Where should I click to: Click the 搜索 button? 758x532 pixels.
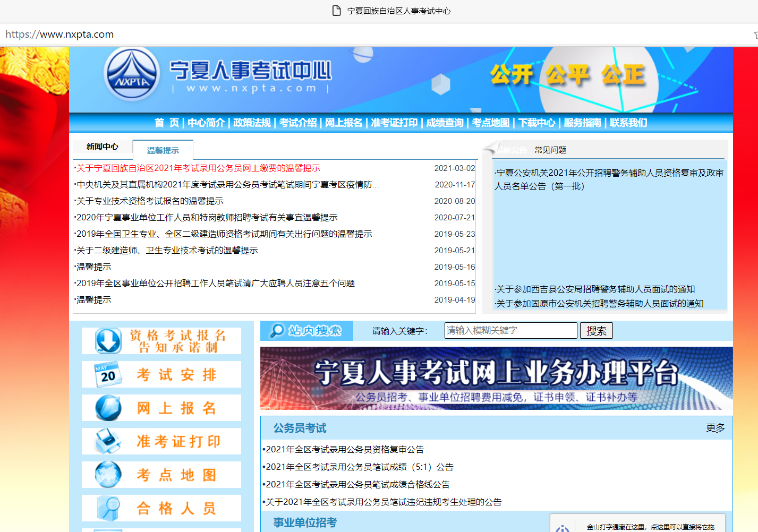(597, 331)
